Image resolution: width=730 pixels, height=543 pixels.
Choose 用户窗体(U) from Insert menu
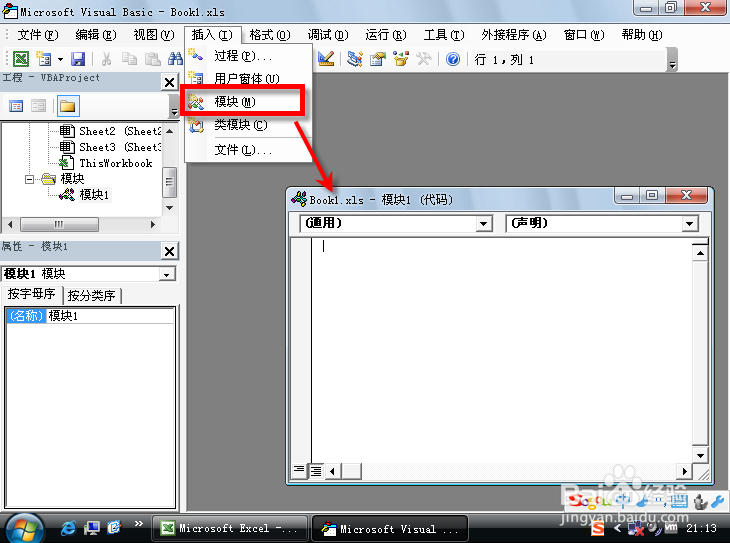[248, 79]
